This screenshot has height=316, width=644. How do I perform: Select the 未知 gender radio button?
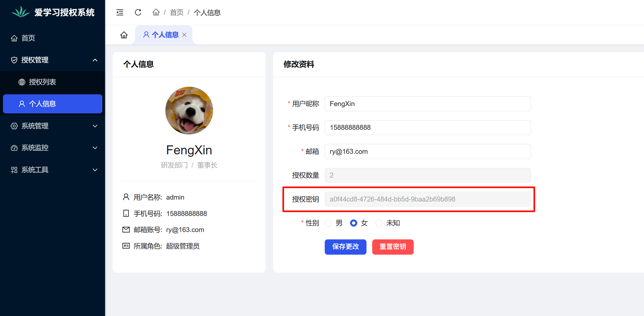tap(379, 223)
